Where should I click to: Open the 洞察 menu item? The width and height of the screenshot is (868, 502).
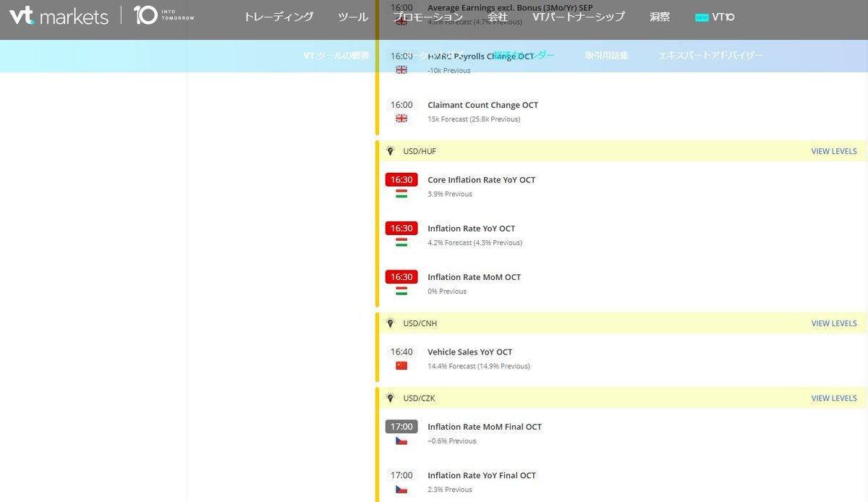pos(659,17)
